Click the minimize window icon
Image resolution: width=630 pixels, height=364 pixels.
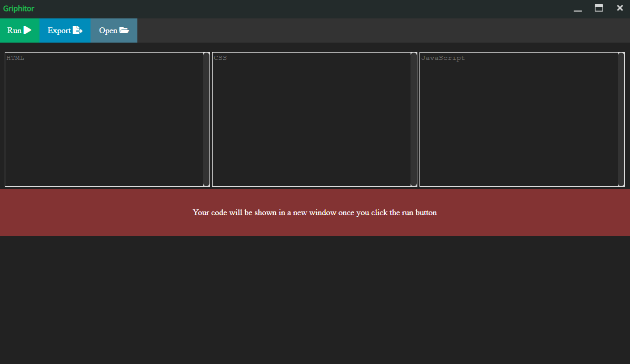pyautogui.click(x=578, y=9)
